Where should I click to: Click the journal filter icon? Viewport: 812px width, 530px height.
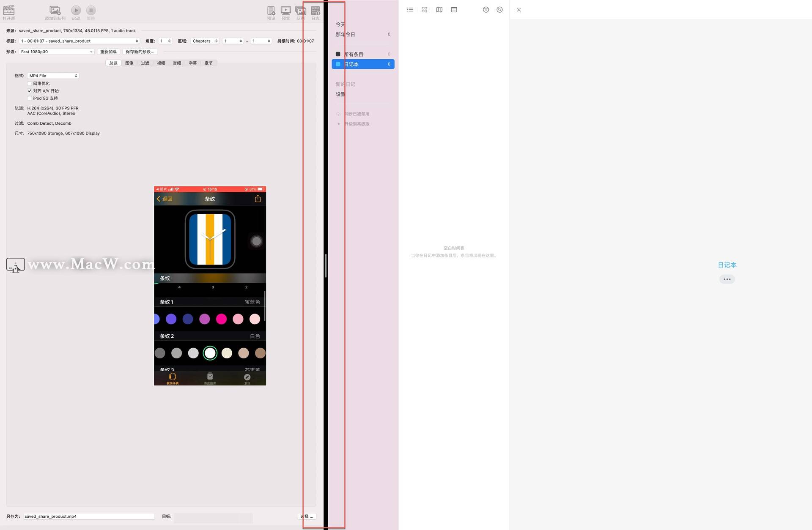(486, 10)
